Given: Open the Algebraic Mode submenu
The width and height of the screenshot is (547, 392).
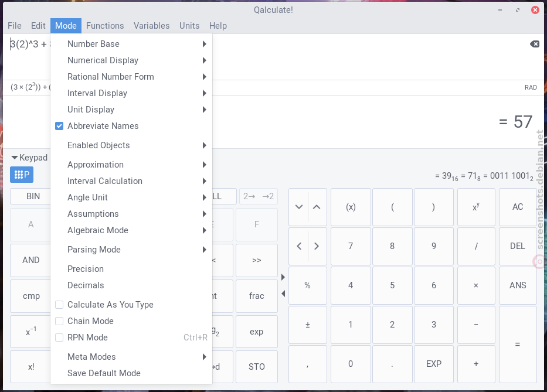Looking at the screenshot, I should 131,230.
